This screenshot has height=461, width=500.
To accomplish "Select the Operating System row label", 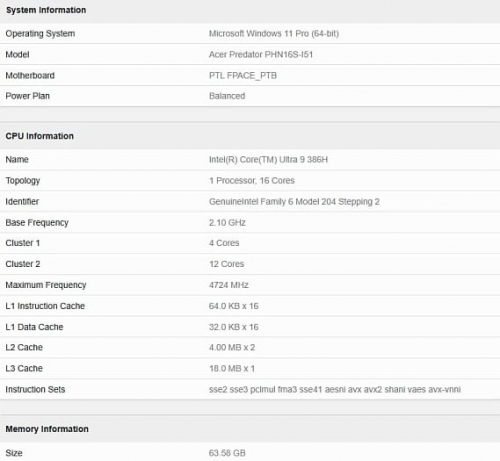I will [x=40, y=34].
